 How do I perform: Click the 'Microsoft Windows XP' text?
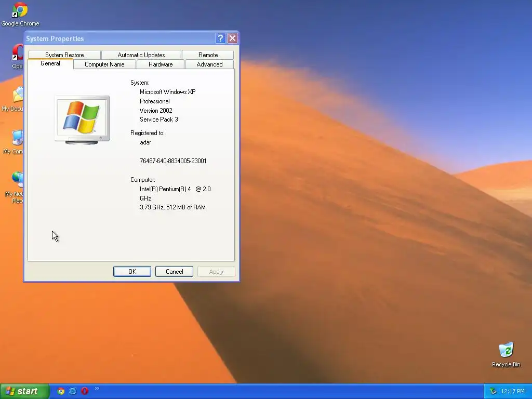tap(168, 92)
